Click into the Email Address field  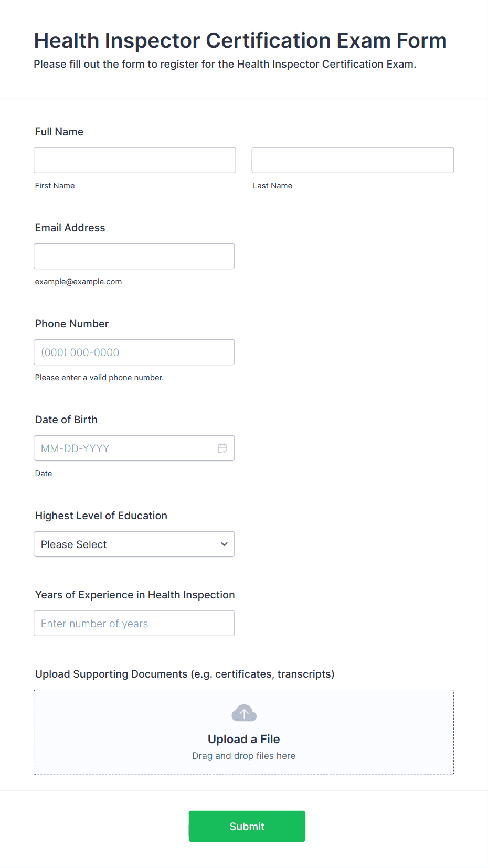[134, 256]
